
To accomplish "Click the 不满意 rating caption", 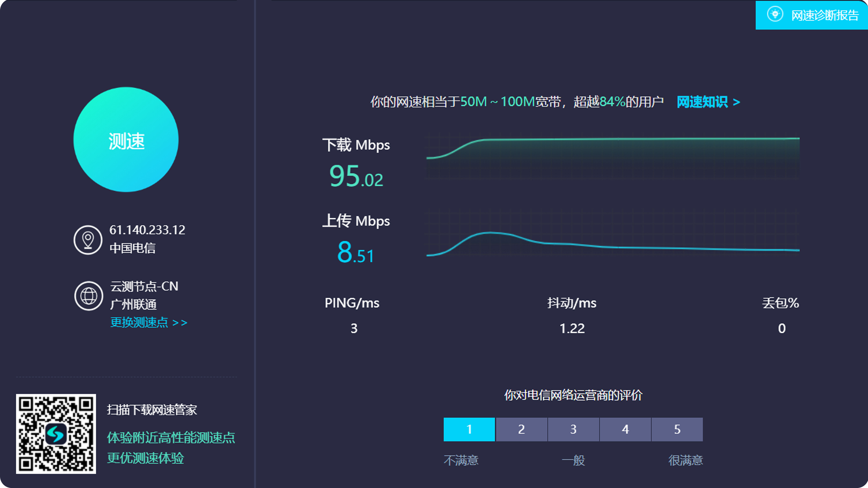I will (461, 460).
